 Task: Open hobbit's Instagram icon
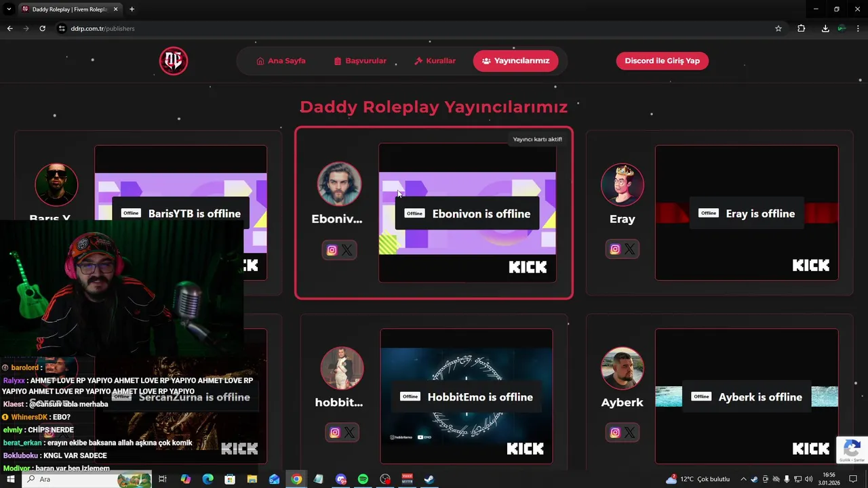click(x=334, y=432)
